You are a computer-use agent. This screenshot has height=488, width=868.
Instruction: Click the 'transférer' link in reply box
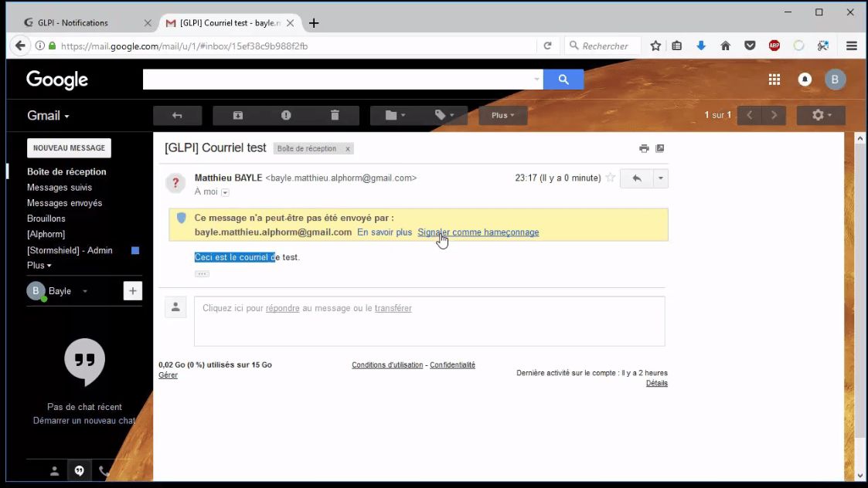393,308
